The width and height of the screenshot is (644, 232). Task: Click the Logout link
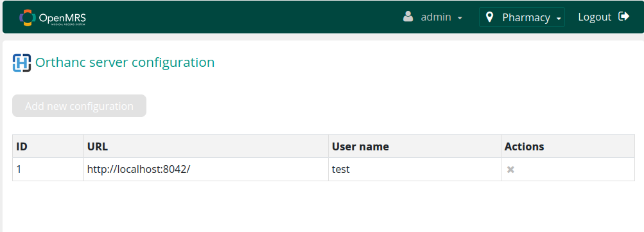[x=604, y=17]
